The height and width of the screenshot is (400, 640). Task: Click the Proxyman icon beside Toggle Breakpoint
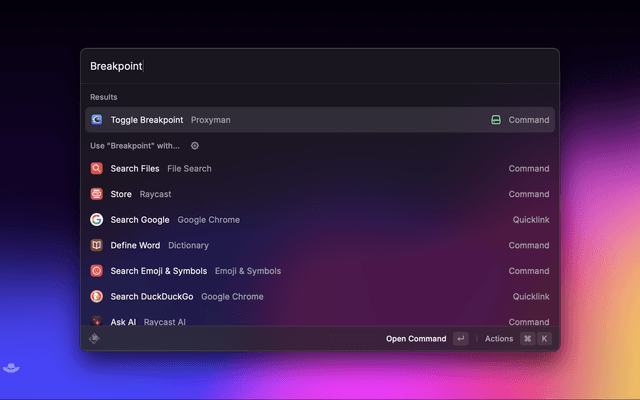coord(97,120)
